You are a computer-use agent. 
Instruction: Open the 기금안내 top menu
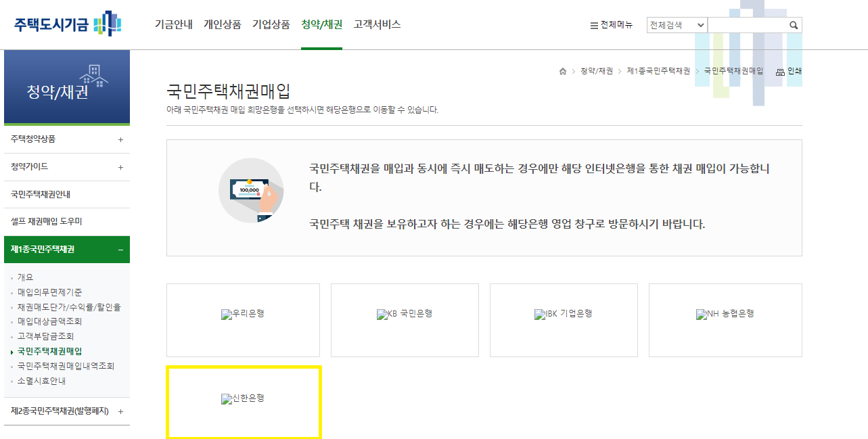pos(174,24)
